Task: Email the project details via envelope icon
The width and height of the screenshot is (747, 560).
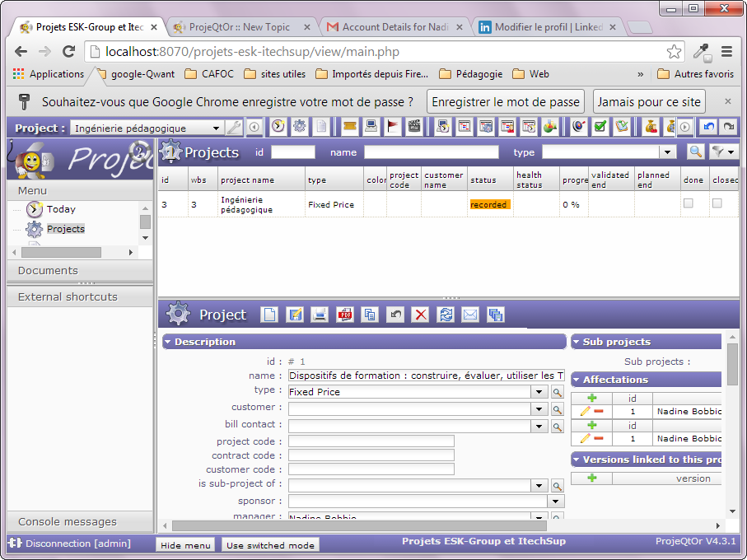Action: pos(470,315)
